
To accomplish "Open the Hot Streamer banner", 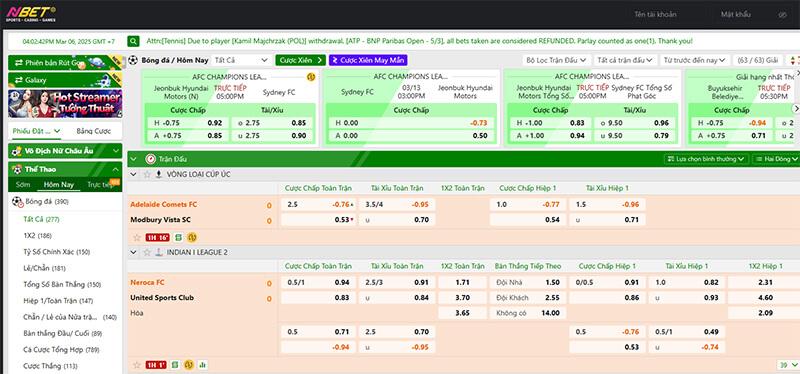I will 65,104.
